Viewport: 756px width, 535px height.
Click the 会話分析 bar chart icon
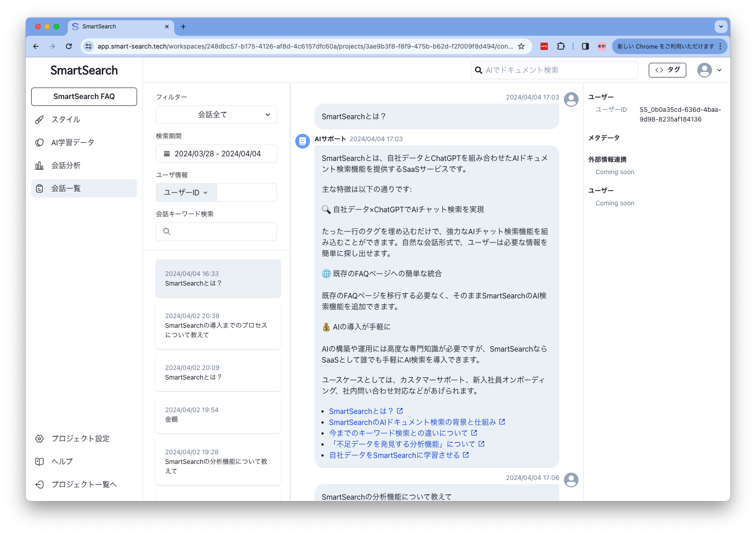pos(40,165)
